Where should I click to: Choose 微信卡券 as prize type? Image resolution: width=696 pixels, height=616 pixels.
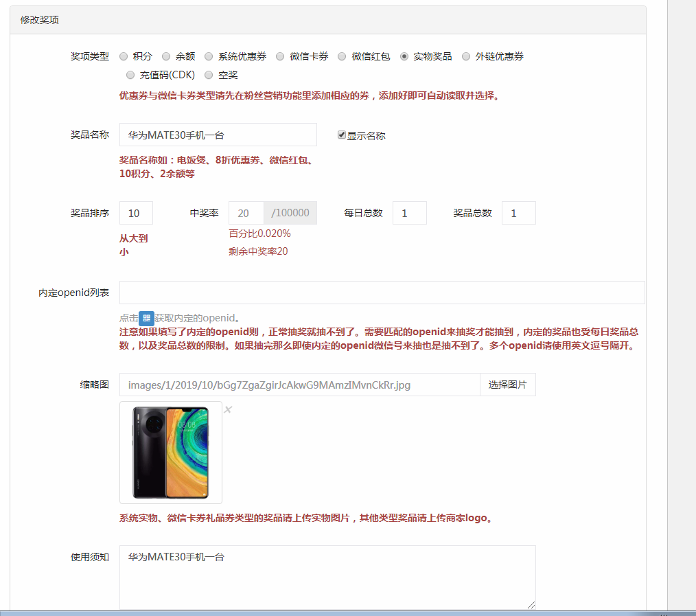pyautogui.click(x=280, y=56)
